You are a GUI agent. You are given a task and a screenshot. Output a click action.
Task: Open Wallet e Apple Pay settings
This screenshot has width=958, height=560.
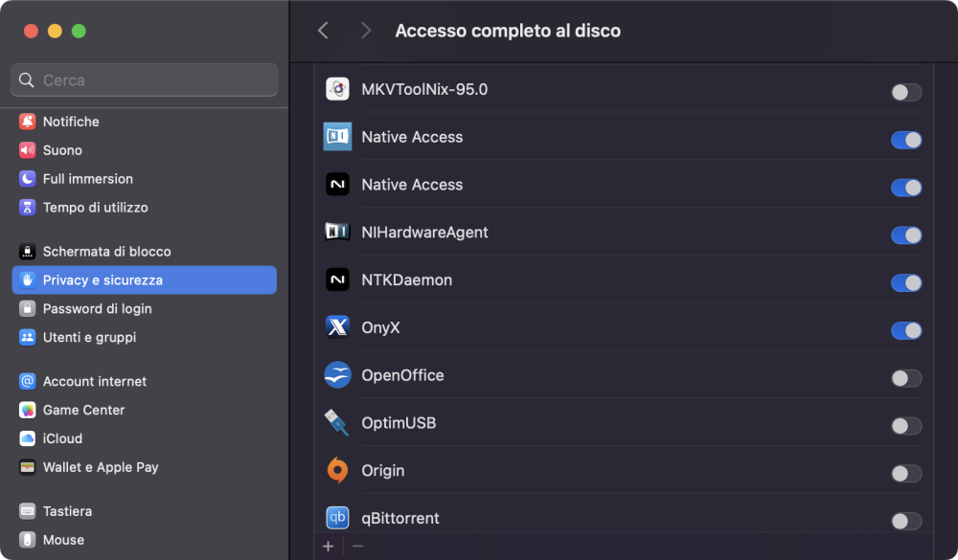101,467
